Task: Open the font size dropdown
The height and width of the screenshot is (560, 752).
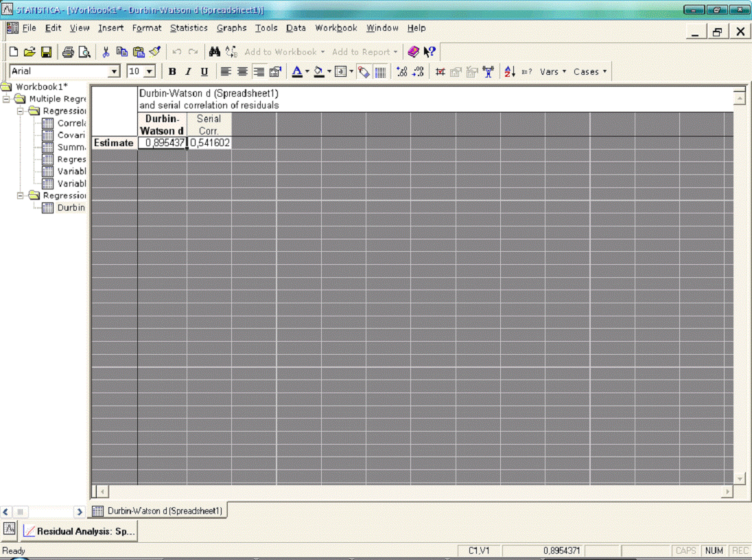Action: click(x=150, y=71)
